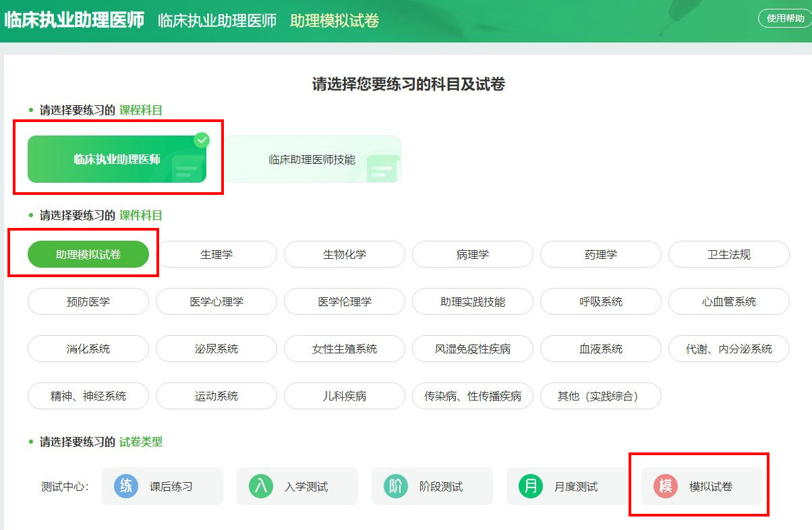The image size is (812, 530).
Task: Select the 病理学 subject button
Action: tap(472, 254)
